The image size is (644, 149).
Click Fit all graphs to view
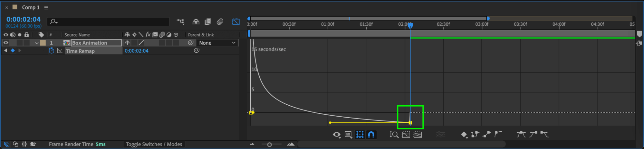(x=418, y=135)
